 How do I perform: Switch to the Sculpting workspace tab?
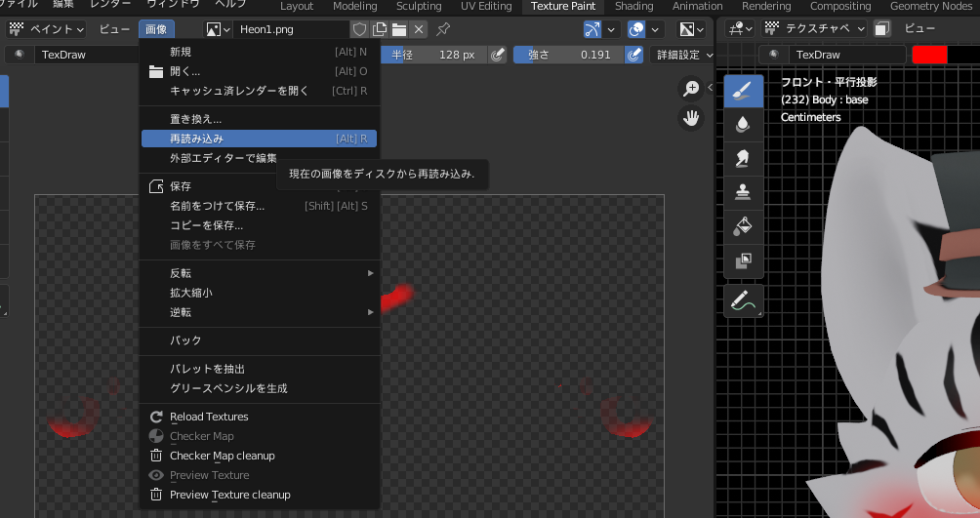[x=419, y=6]
